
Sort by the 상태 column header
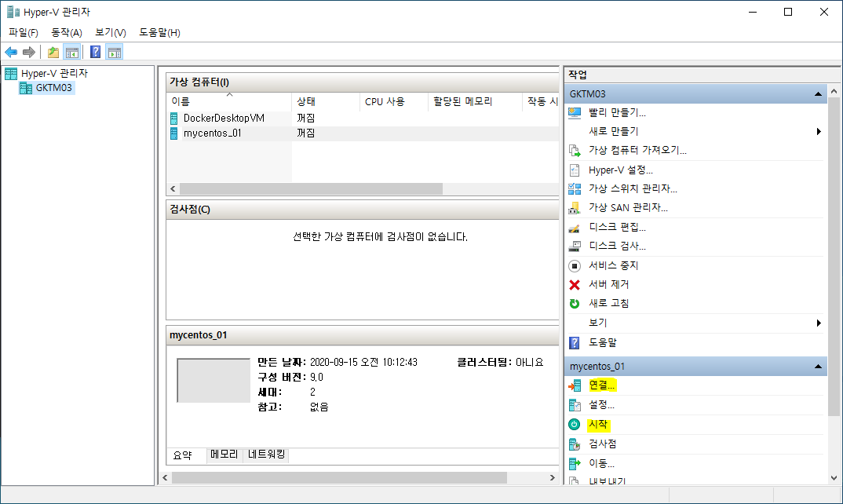pyautogui.click(x=326, y=101)
